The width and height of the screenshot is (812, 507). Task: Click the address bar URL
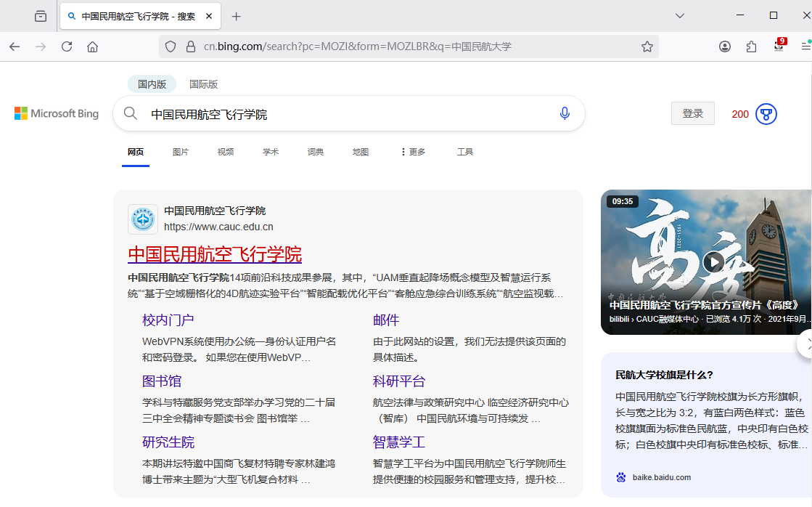point(357,46)
